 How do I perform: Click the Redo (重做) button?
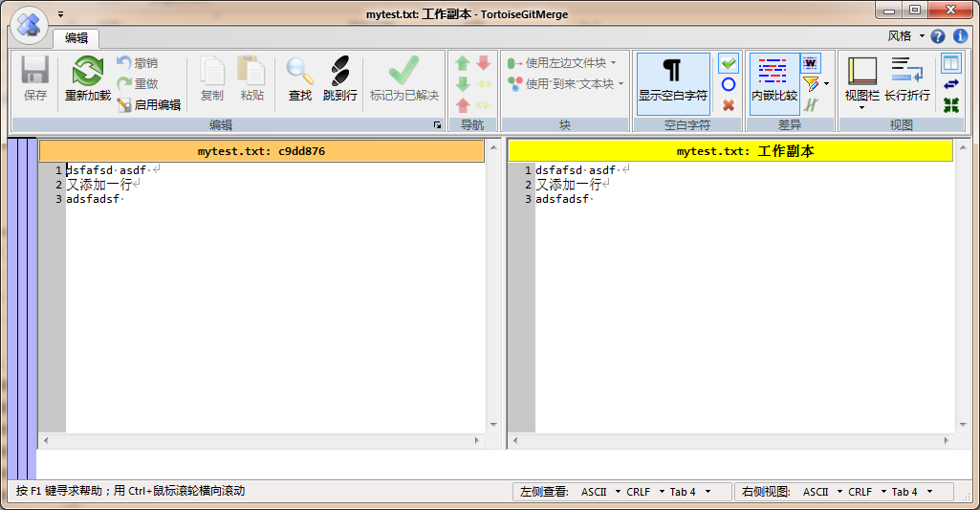(x=138, y=83)
